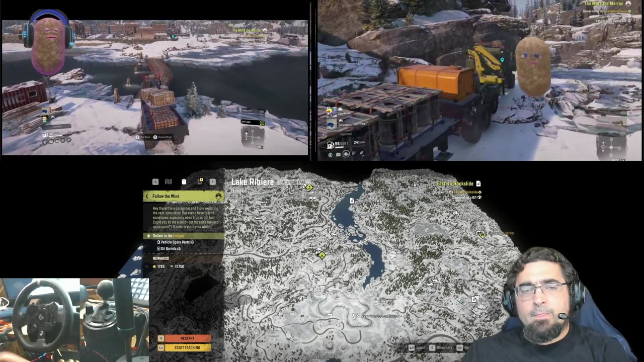Select the Old Plant Chemical Waste factory icon

coord(476,299)
